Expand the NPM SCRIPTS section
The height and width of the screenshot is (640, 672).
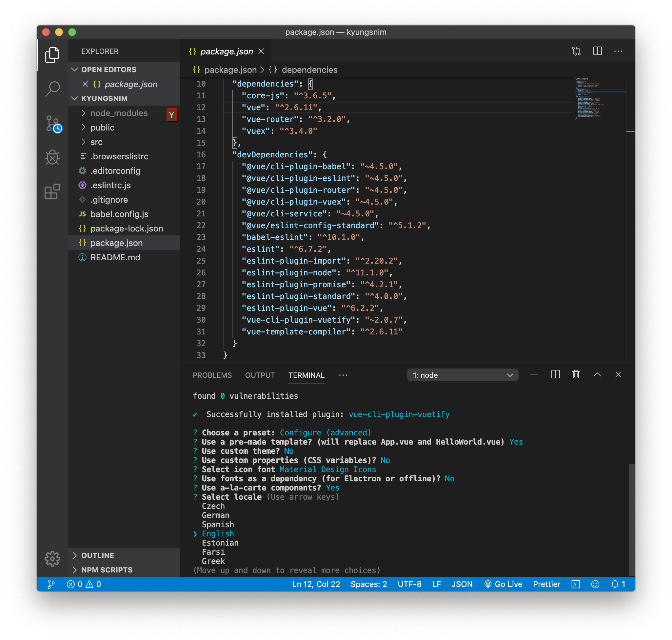[x=107, y=570]
